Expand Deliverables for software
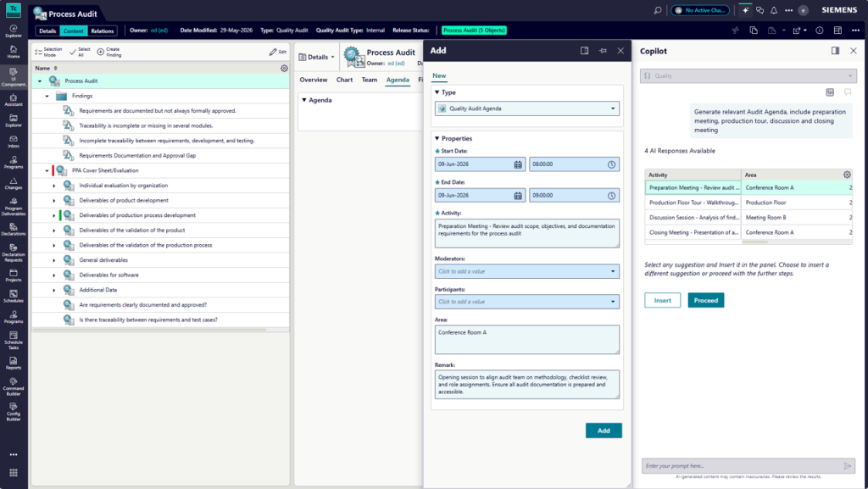The height and width of the screenshot is (489, 868). point(54,275)
